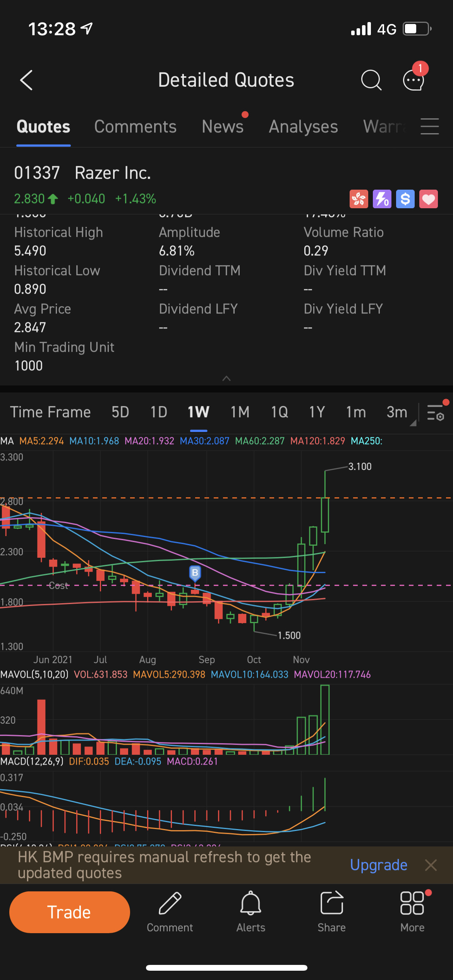Select the 1W chart timeframe
This screenshot has height=980, width=453.
pos(199,412)
